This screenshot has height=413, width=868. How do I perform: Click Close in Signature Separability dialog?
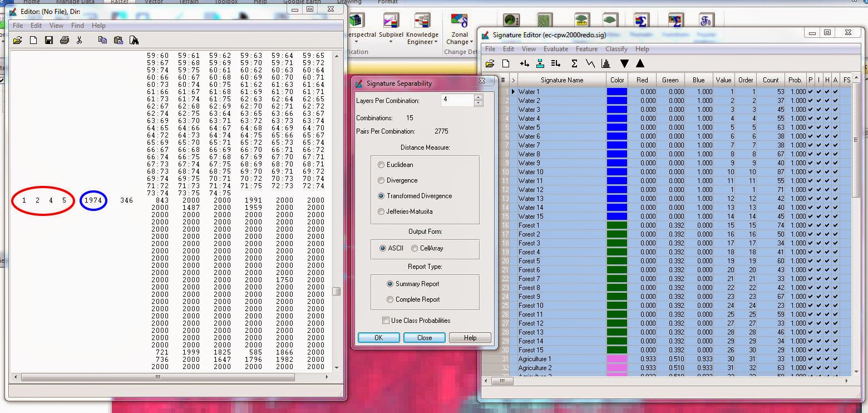(424, 337)
